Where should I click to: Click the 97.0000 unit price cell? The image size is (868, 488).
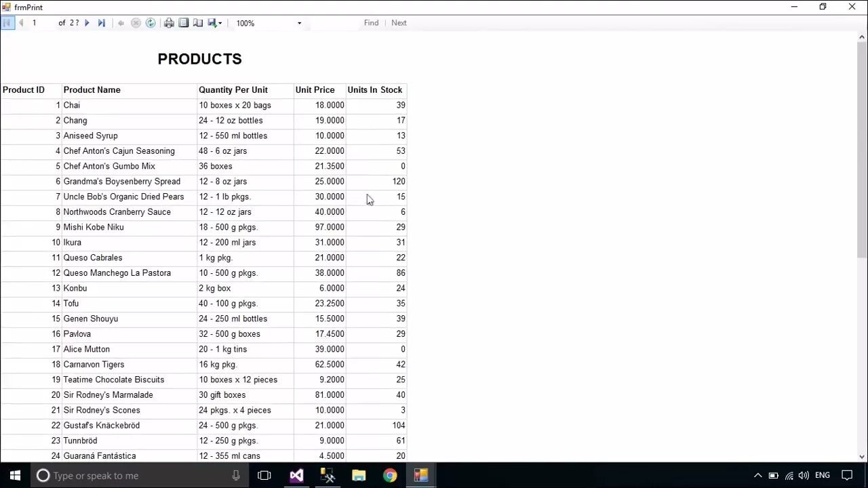tap(320, 227)
